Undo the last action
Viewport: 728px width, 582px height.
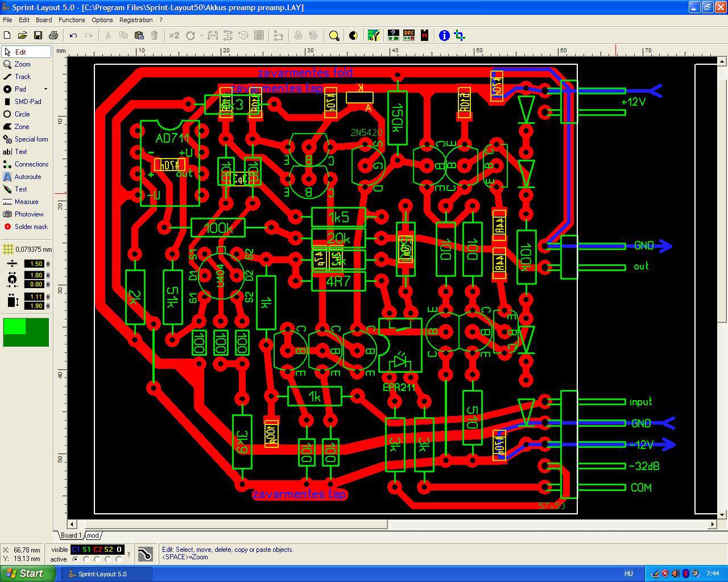(x=73, y=35)
